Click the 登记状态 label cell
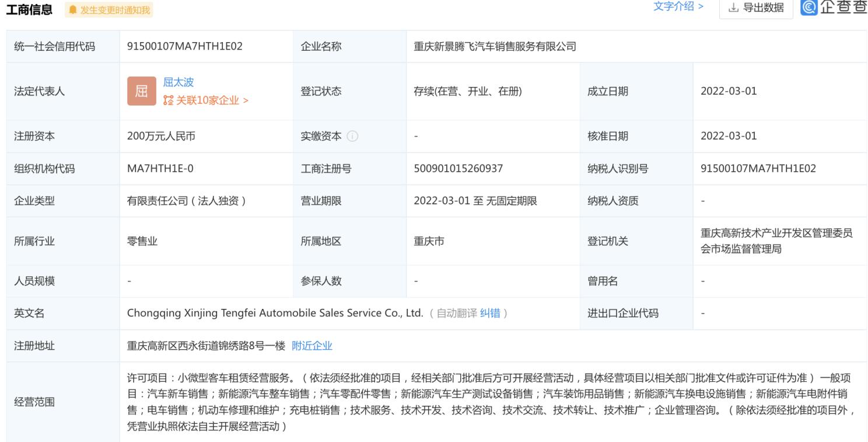 tap(349, 91)
